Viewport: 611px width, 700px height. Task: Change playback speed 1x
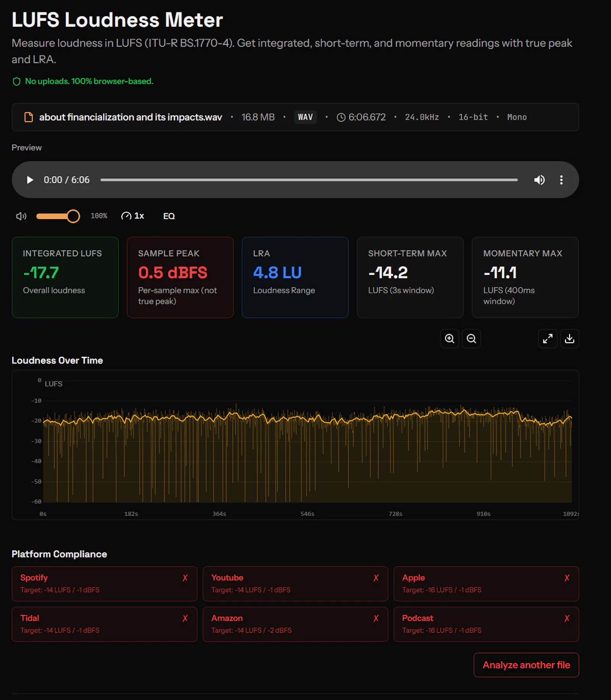click(x=133, y=216)
